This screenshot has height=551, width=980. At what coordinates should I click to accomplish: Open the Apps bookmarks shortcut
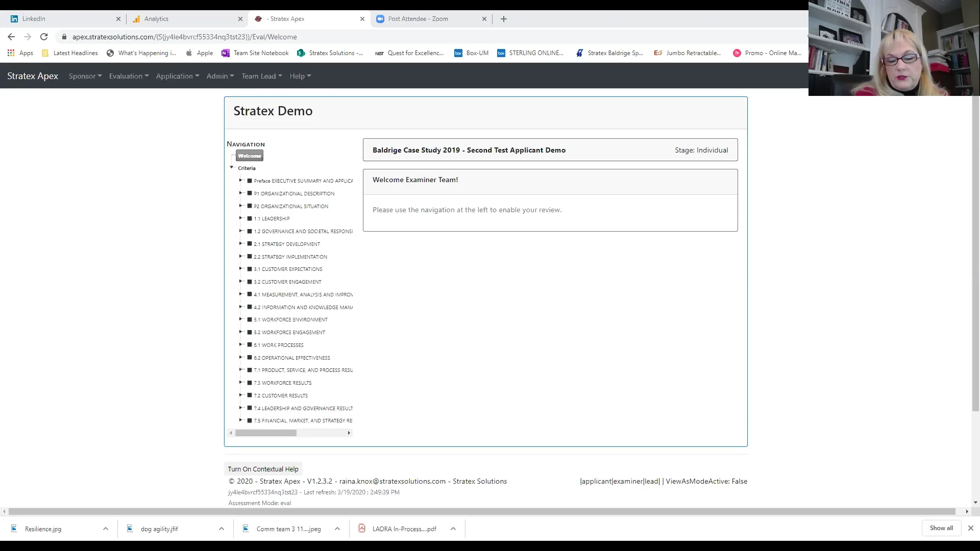20,53
